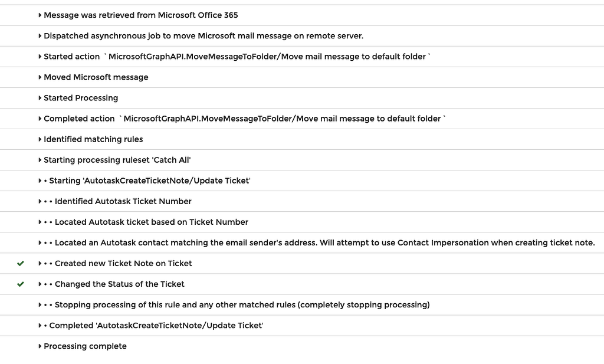Expand 'Located Autotask ticket based on Ticket Number'
Screen dimensions: 604x364
pyautogui.click(x=40, y=222)
